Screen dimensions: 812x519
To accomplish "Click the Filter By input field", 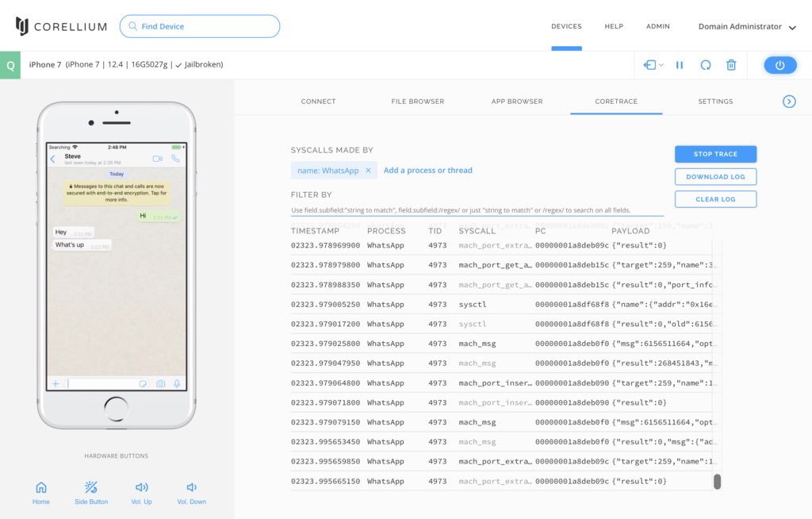I will [477, 210].
